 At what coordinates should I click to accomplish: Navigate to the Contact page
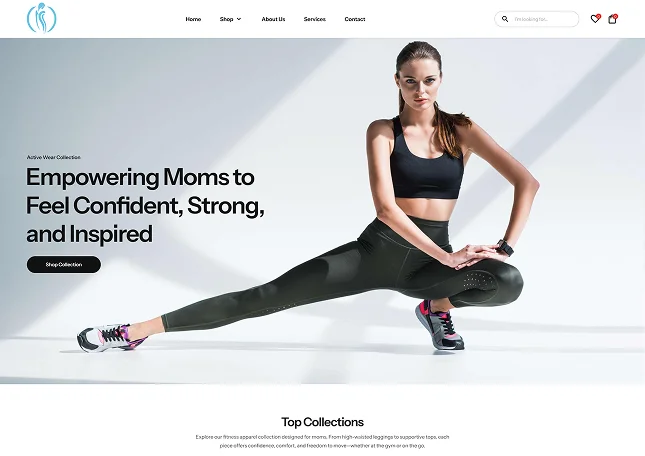pos(355,19)
